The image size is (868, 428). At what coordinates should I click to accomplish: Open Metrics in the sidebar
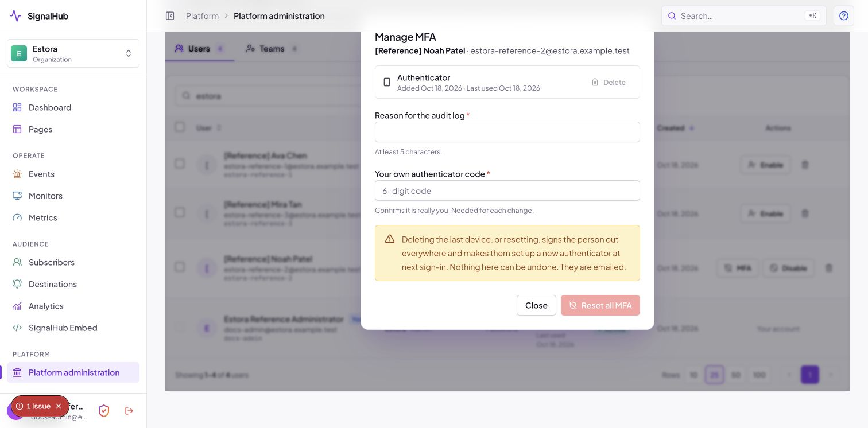[x=73, y=217]
